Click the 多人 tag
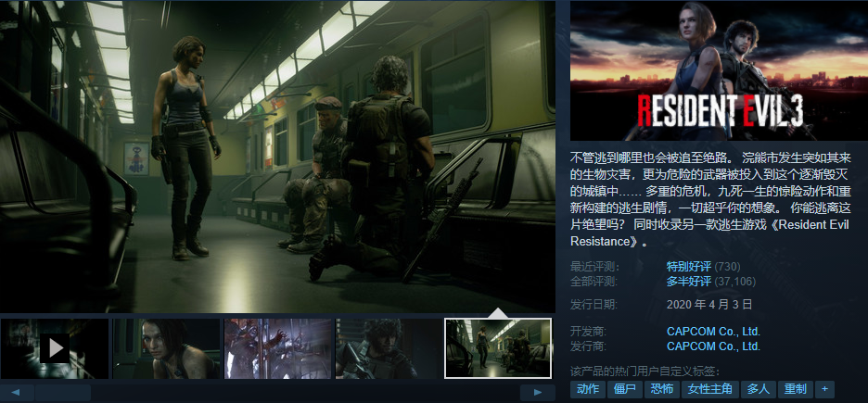This screenshot has width=868, height=403. pos(758,389)
